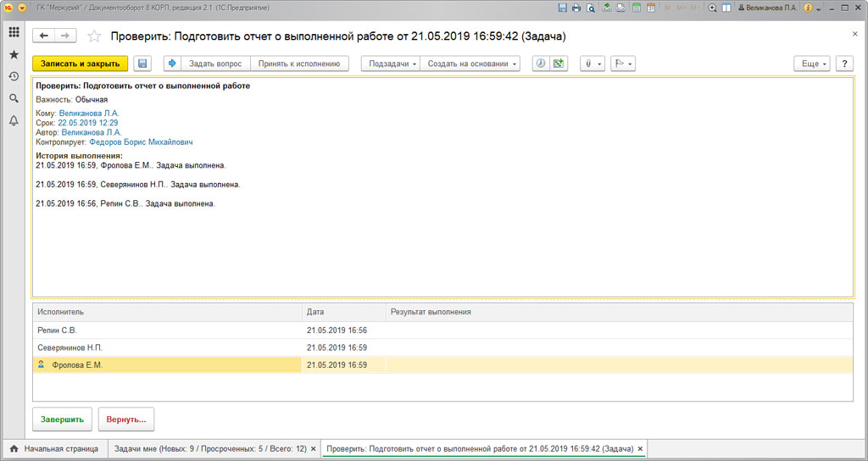Click blue arrow redirect icon

172,64
